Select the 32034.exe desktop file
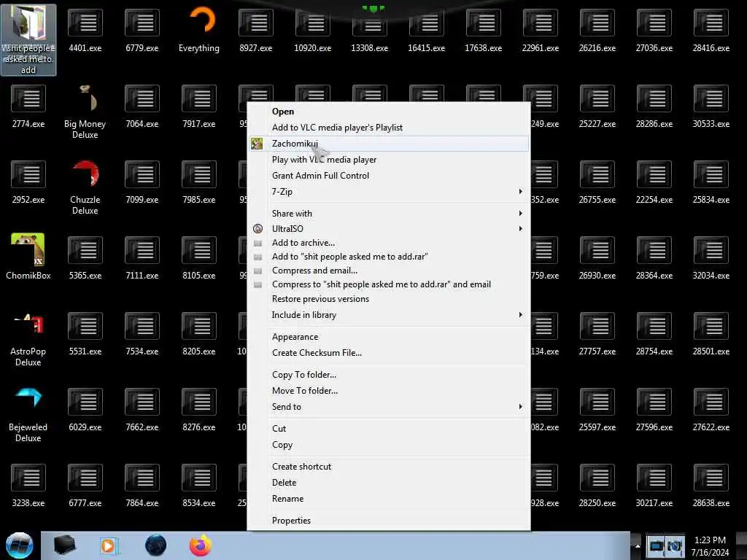Viewport: 747px width, 560px height. 711,257
